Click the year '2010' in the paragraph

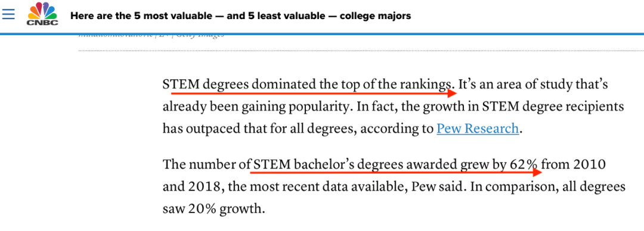[x=589, y=165]
